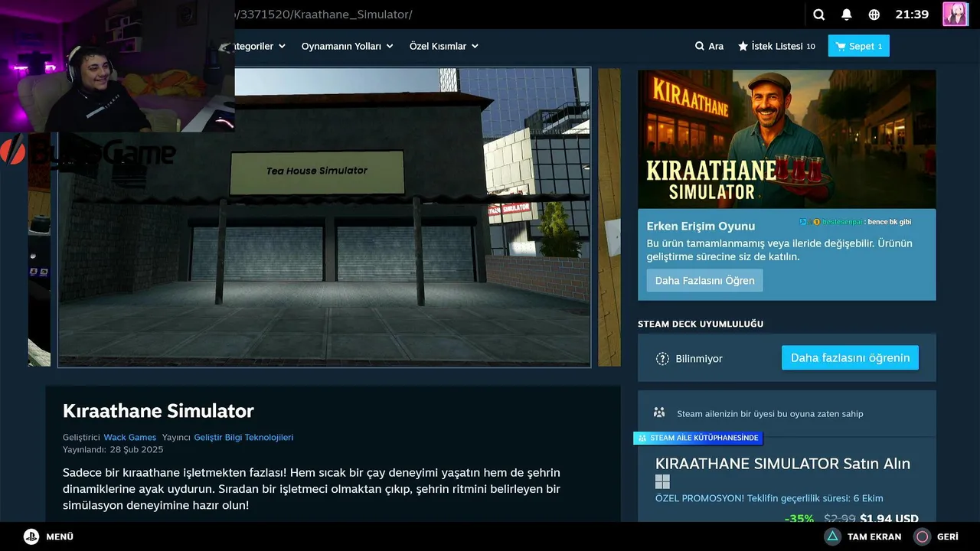Image resolution: width=980 pixels, height=551 pixels.
Task: Click the STEAM DECK UYUMLULUĞU heading
Action: tap(701, 324)
